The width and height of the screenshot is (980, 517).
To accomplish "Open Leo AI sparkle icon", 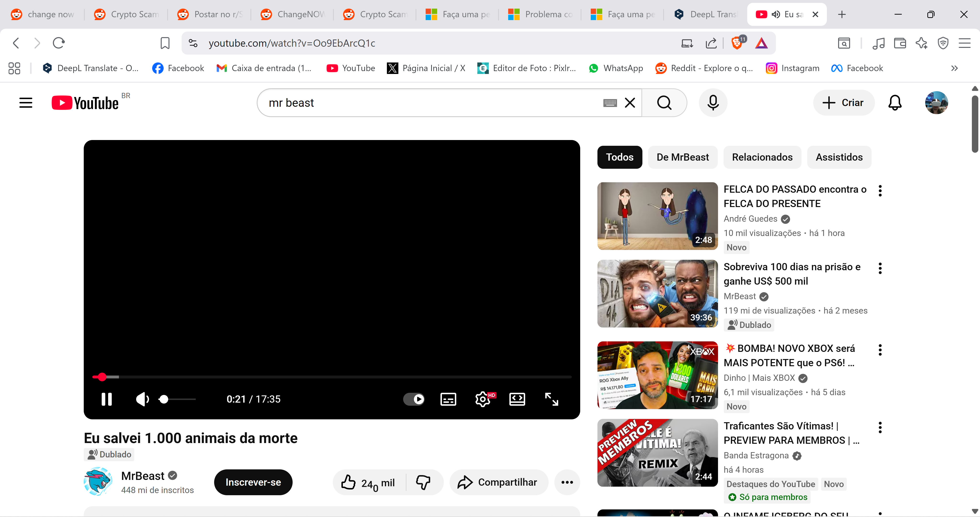I will pos(921,43).
